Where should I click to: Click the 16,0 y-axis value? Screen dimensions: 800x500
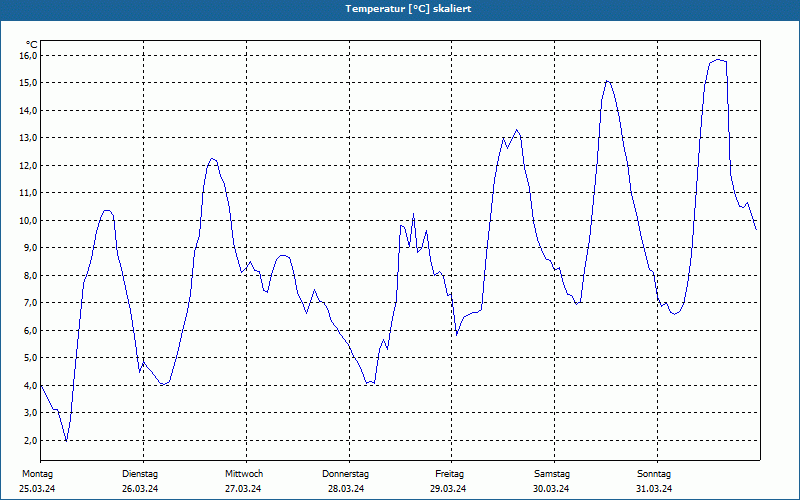pyautogui.click(x=29, y=56)
